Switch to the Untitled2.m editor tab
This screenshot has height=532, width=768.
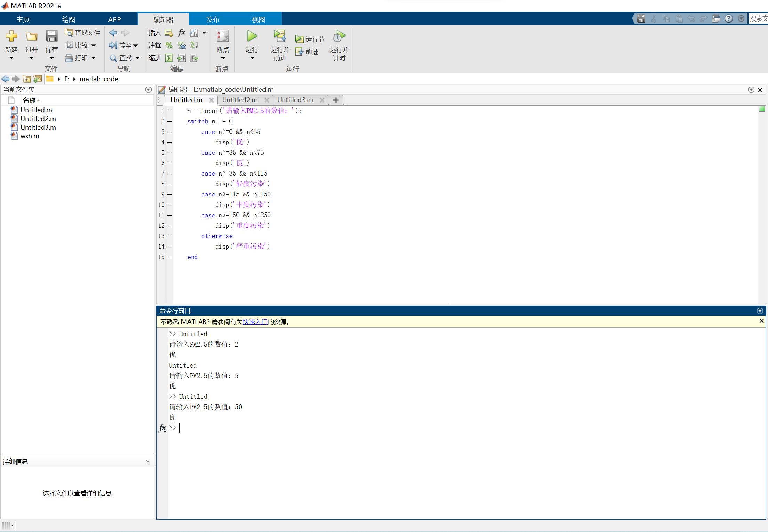pyautogui.click(x=240, y=100)
